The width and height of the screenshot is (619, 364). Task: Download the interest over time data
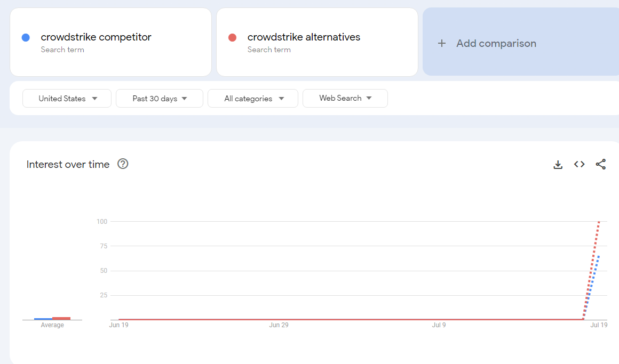coord(558,165)
